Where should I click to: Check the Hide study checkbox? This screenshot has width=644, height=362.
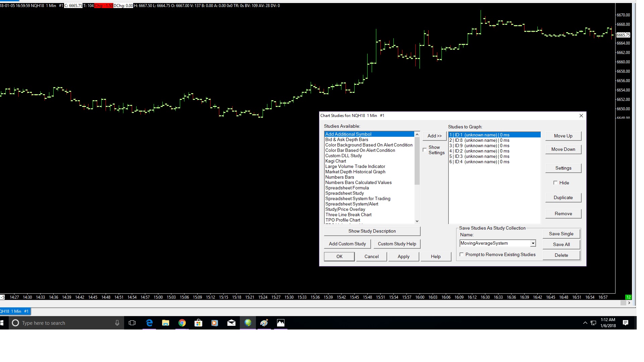click(555, 183)
